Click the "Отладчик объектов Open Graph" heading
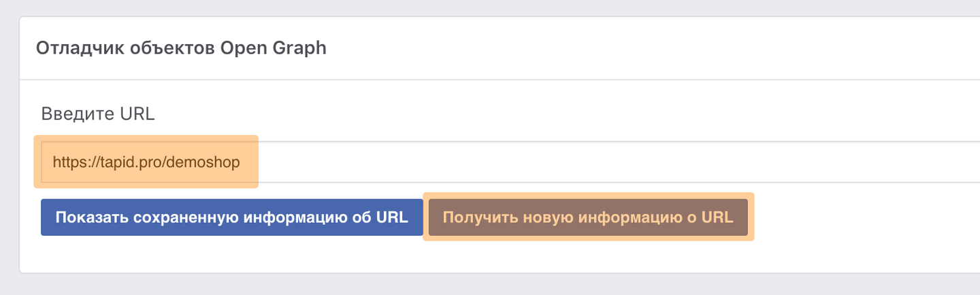Viewport: 980px width, 295px height. click(x=181, y=49)
